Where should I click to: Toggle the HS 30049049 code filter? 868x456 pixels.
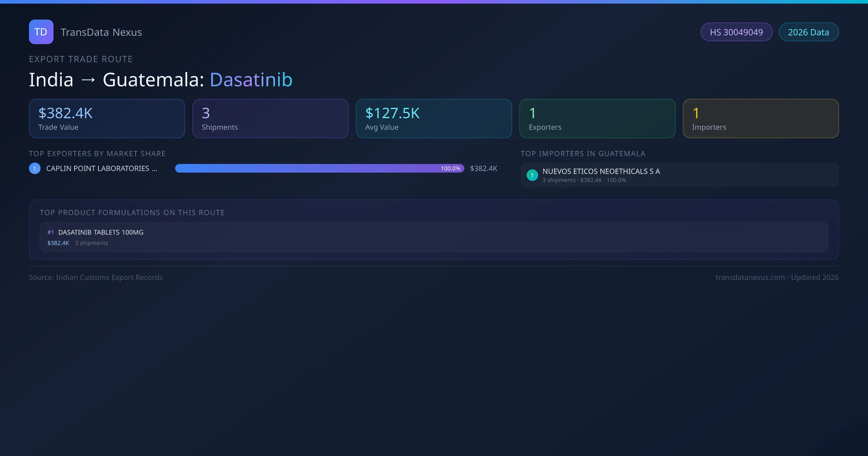click(736, 32)
